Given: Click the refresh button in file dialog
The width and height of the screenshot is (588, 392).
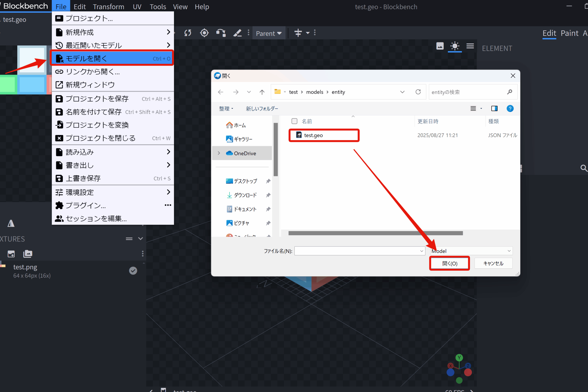Looking at the screenshot, I should pyautogui.click(x=418, y=92).
